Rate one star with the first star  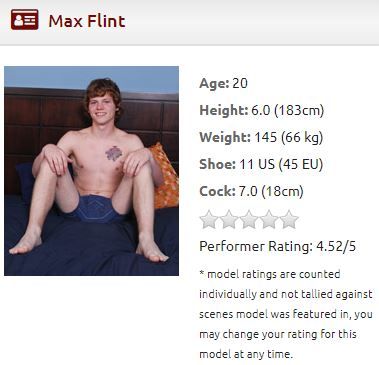[209, 219]
